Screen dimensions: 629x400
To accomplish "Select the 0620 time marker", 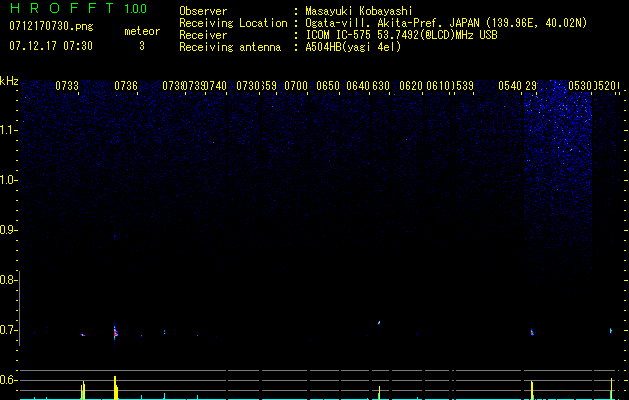I will pyautogui.click(x=411, y=86).
